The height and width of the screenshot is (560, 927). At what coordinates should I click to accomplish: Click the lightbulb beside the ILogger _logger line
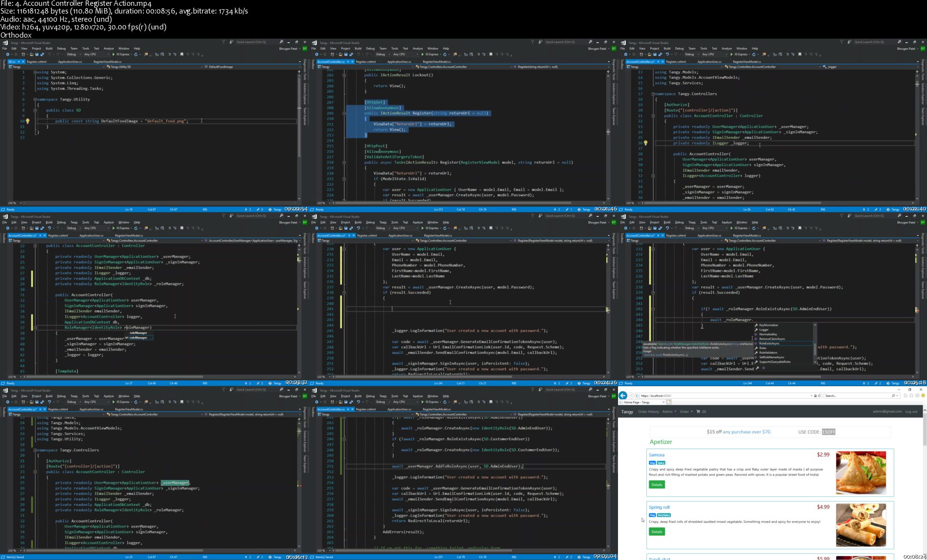646,143
